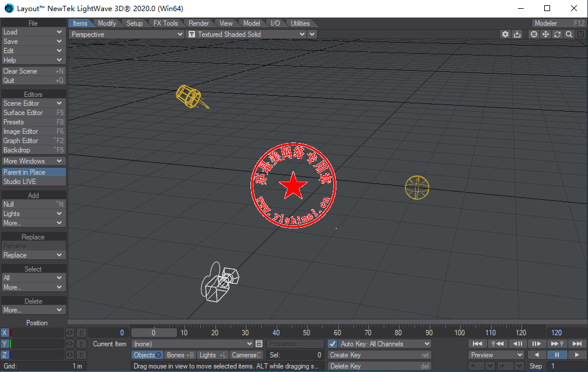Switch selection mode to Bones

(x=180, y=354)
